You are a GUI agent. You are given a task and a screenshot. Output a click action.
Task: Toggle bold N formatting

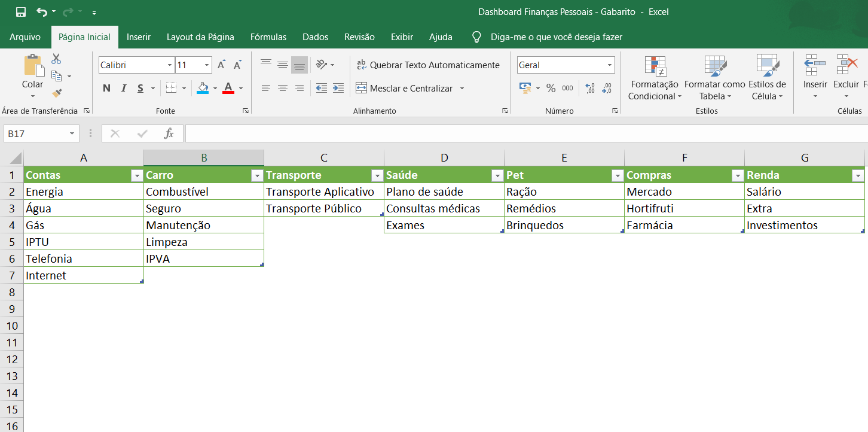(106, 89)
